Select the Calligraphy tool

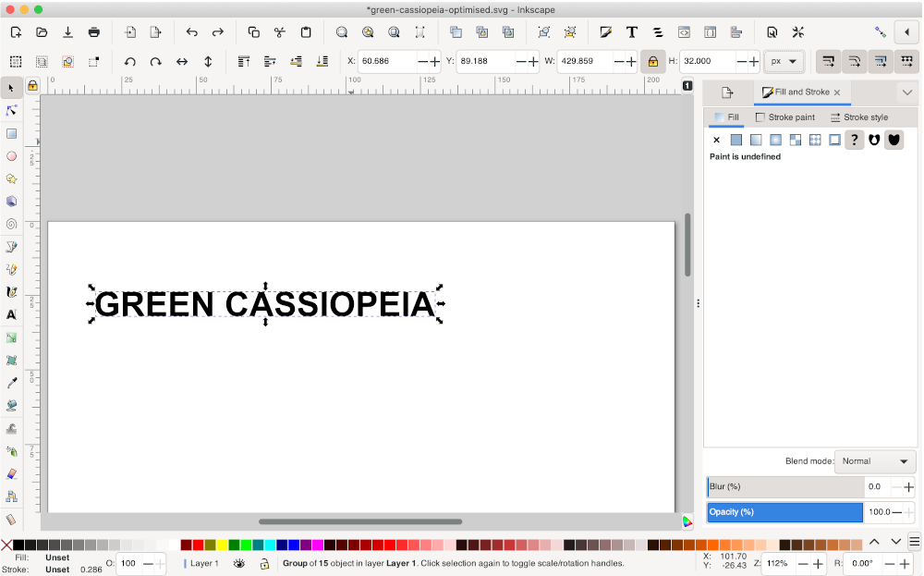pos(12,289)
